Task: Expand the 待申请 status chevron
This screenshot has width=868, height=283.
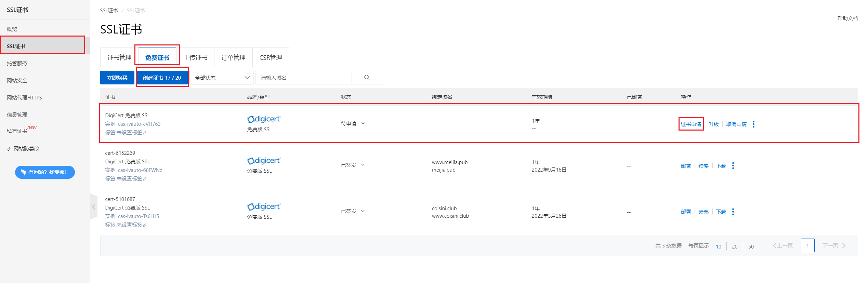Action: click(x=363, y=124)
